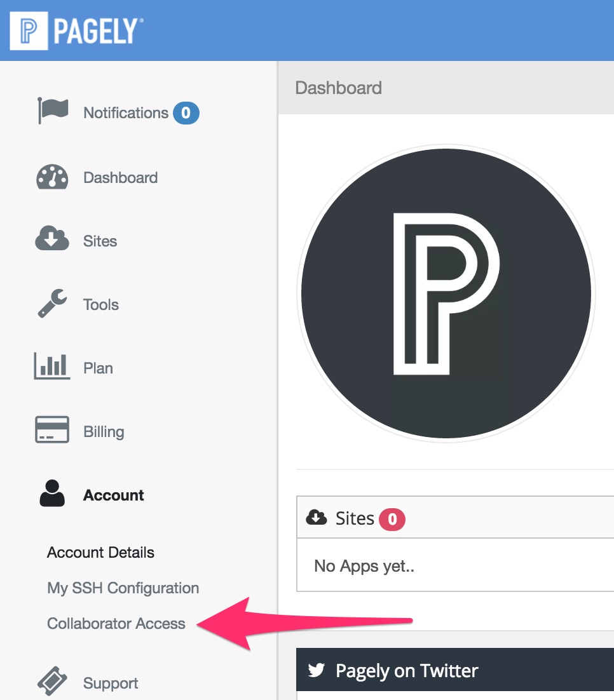This screenshot has width=614, height=700.
Task: Open Collaborator Access link
Action: (x=116, y=623)
